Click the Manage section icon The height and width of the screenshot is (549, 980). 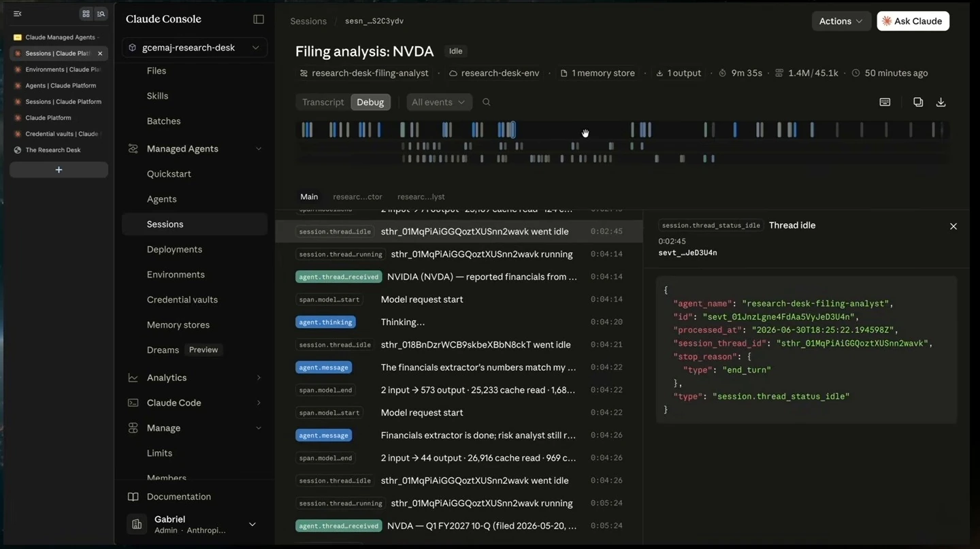pyautogui.click(x=133, y=428)
